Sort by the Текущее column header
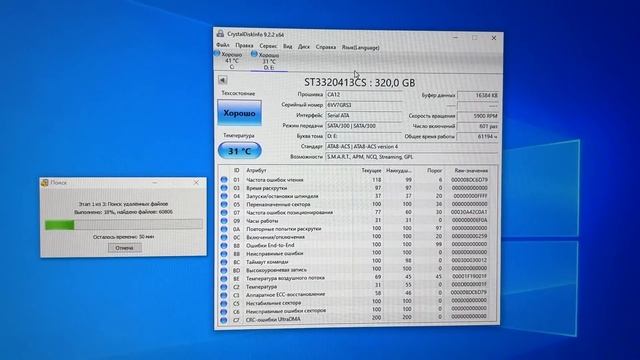Screen dimensions: 640x360 click(371, 170)
